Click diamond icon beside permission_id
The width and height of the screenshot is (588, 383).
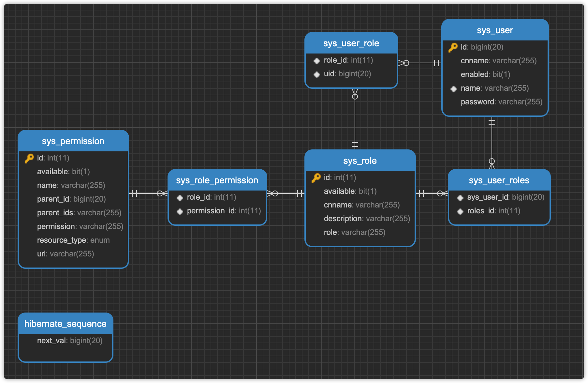[180, 211]
